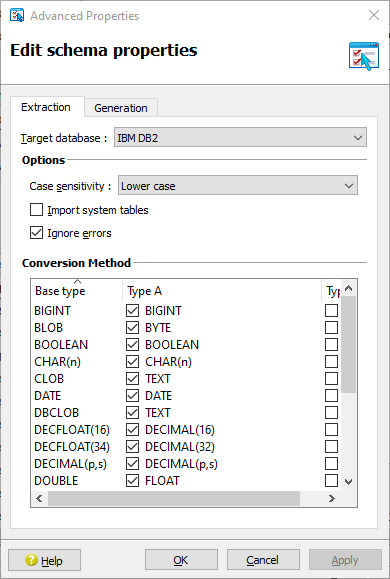This screenshot has height=579, width=390.
Task: Select the BIGINT base type row
Action: (x=52, y=311)
